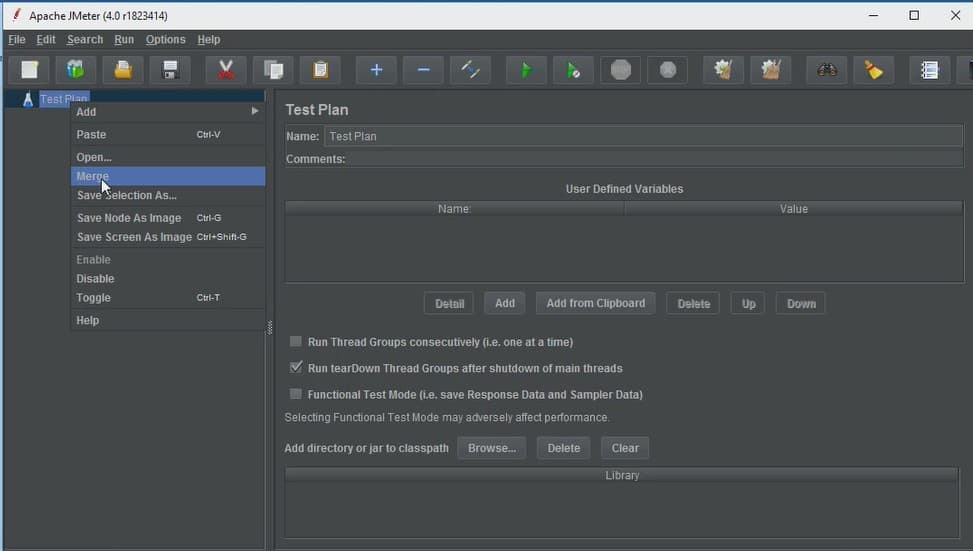
Task: Open the Edit menu
Action: [46, 40]
